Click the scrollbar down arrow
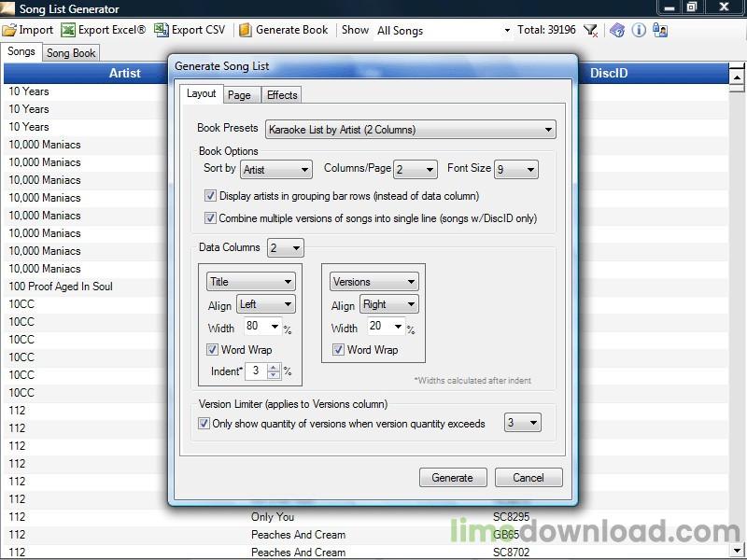The height and width of the screenshot is (560, 747). coord(737,549)
